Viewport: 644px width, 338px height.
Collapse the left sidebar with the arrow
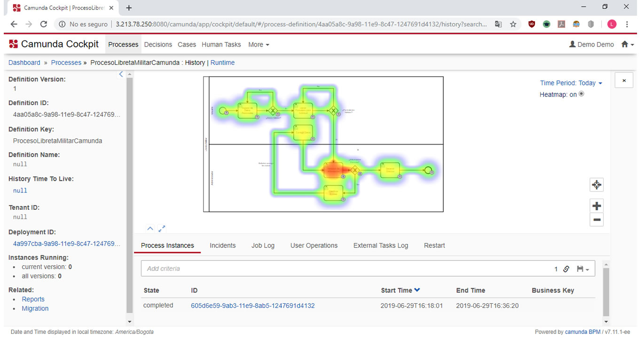121,74
